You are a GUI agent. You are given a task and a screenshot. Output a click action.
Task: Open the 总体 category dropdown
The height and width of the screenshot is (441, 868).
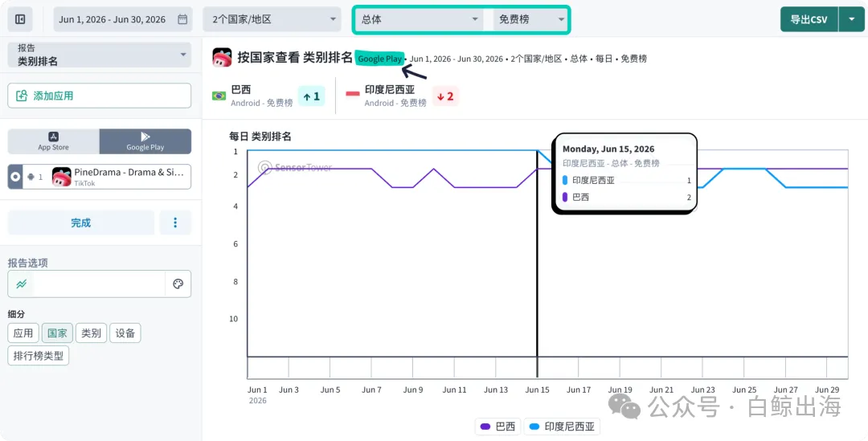[x=420, y=19]
